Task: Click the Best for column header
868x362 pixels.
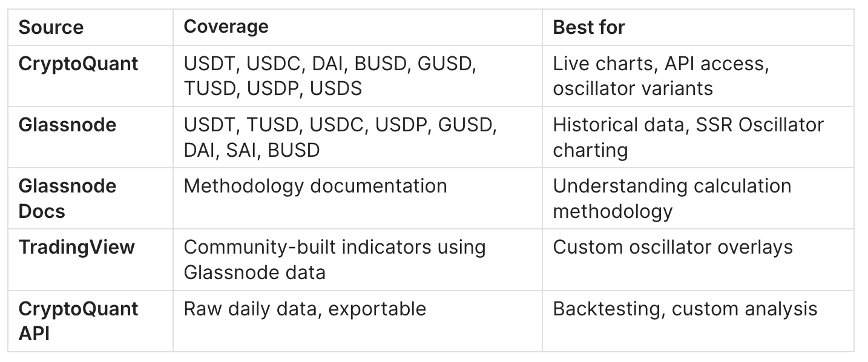Action: point(589,27)
